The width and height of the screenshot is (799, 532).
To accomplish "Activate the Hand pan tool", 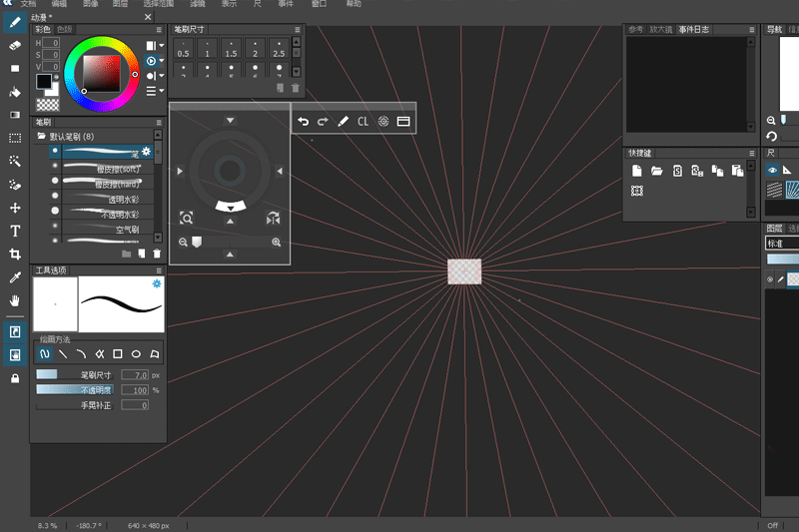I will tap(15, 300).
